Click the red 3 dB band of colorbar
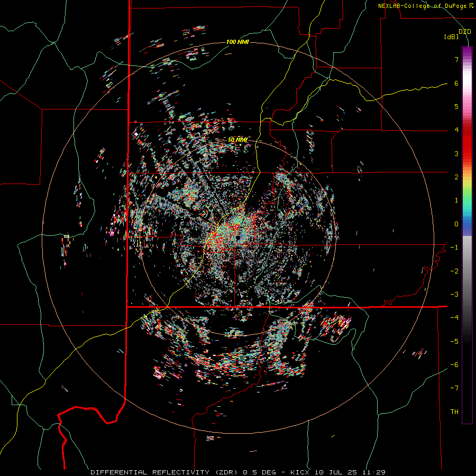476x476 pixels. pyautogui.click(x=467, y=153)
